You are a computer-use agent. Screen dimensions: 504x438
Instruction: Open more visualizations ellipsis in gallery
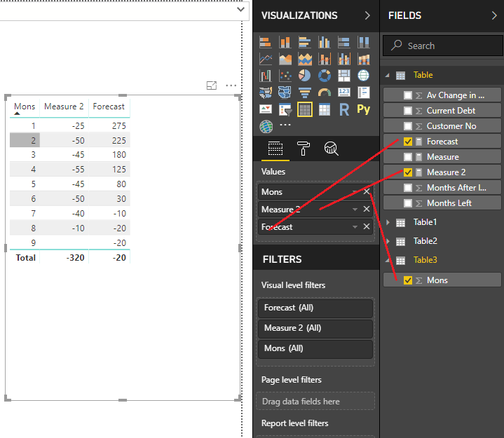[285, 125]
